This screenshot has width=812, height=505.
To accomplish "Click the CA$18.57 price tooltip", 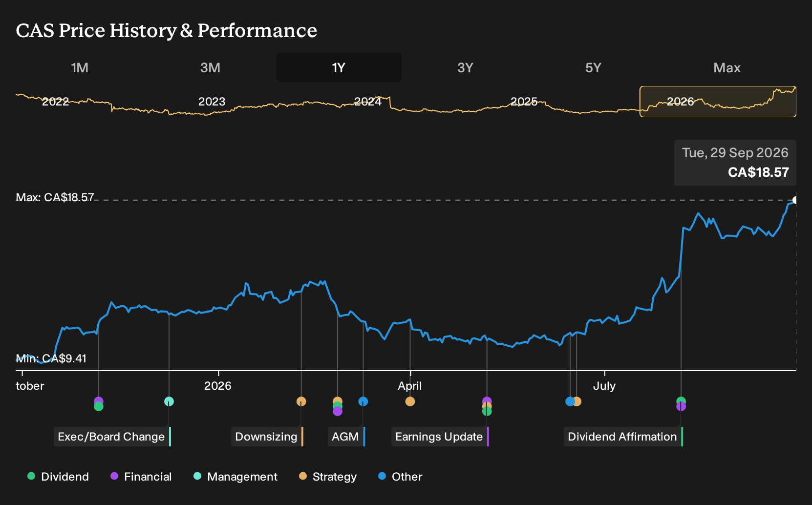I will pos(735,163).
